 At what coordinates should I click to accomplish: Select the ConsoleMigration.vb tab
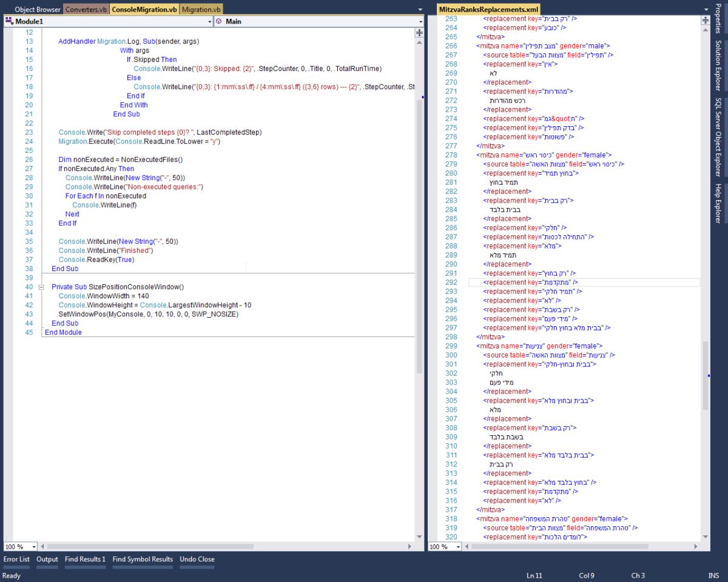click(144, 10)
